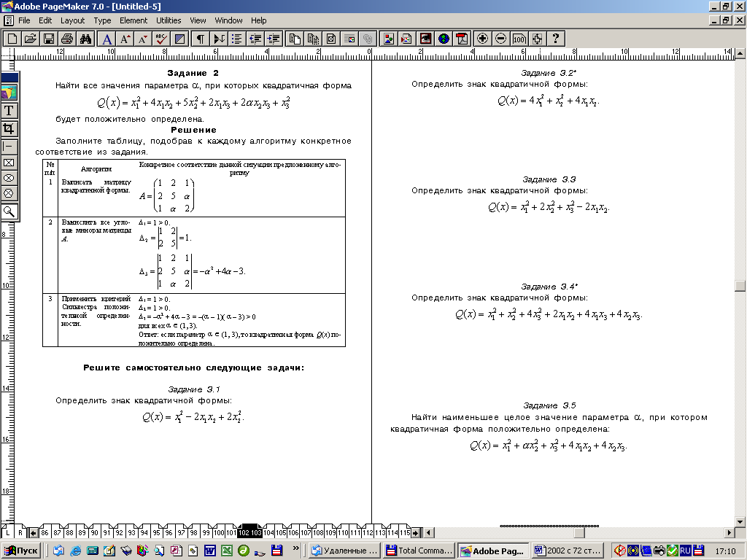Open the Help menu
This screenshot has height=560, width=747.
[x=259, y=20]
